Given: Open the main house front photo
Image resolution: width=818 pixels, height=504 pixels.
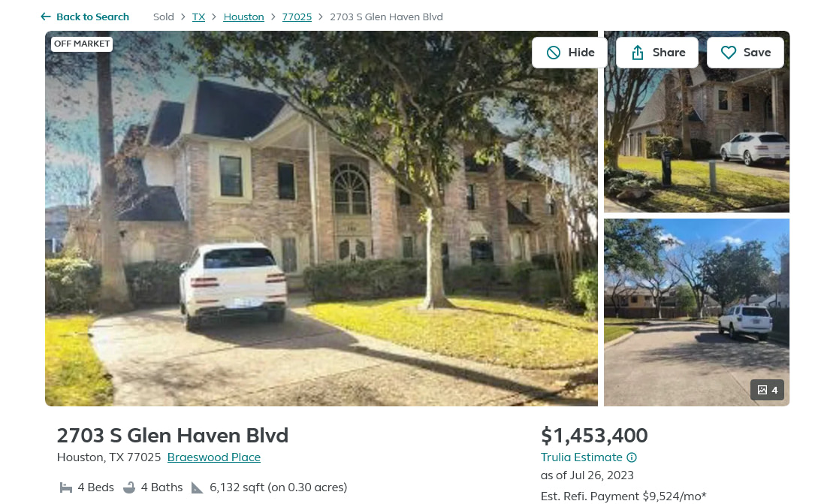Looking at the screenshot, I should [x=321, y=219].
